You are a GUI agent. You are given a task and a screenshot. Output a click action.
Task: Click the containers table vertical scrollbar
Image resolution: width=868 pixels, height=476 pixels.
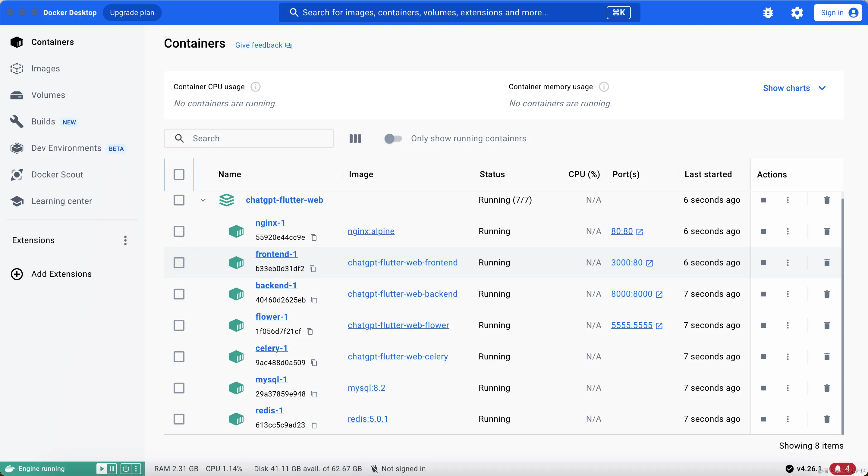(842, 317)
